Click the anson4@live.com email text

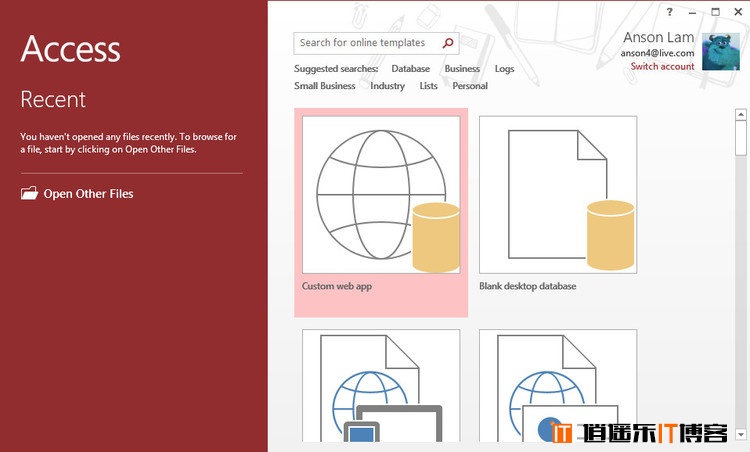coord(657,53)
